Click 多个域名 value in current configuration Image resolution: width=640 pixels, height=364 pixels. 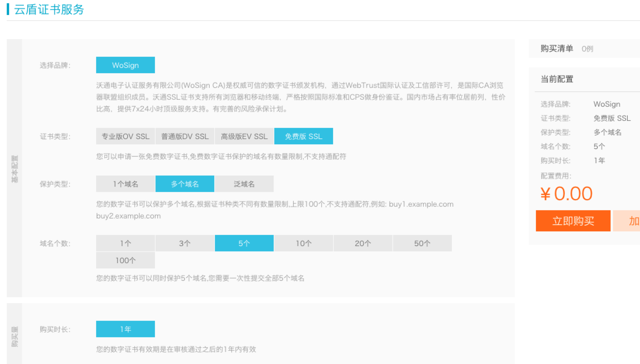click(607, 132)
